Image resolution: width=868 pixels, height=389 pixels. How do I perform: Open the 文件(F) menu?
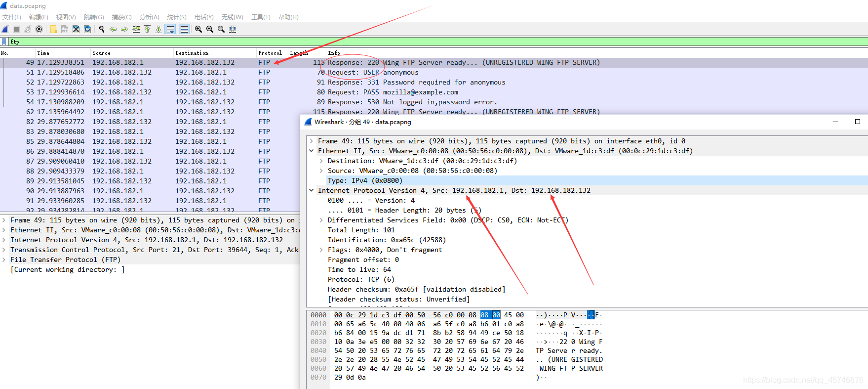[12, 17]
